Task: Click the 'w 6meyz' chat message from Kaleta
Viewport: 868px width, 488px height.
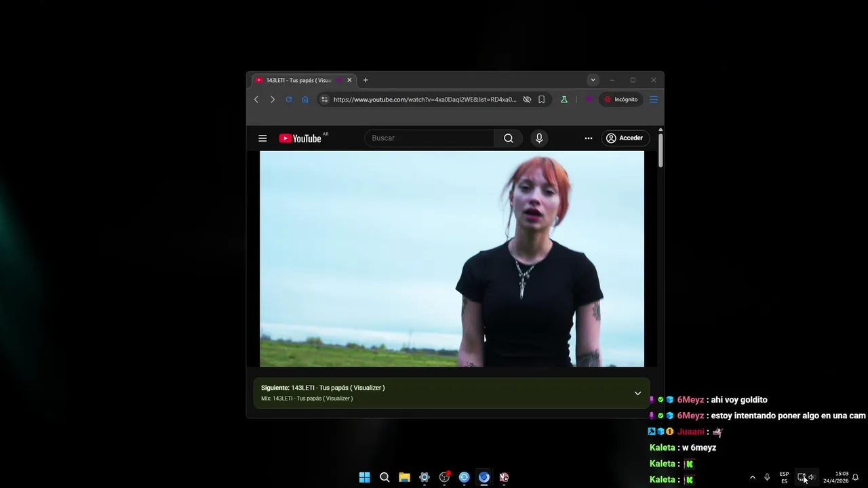Action: tap(699, 448)
